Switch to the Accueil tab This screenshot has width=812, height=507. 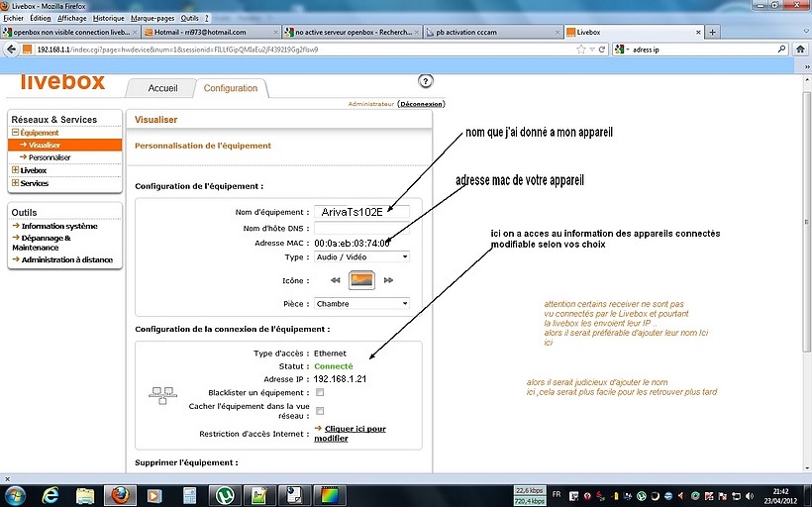click(x=162, y=88)
